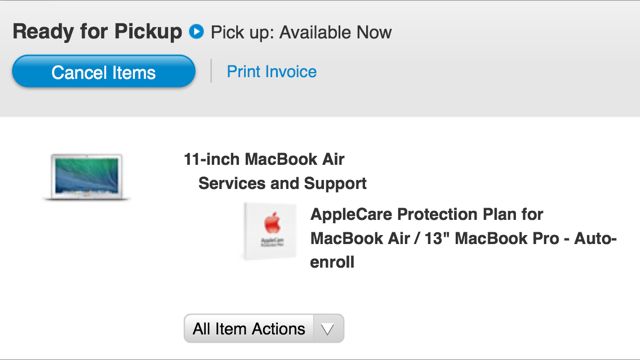Click the triangle arrow on All Item Actions
640x360 pixels.
(328, 329)
